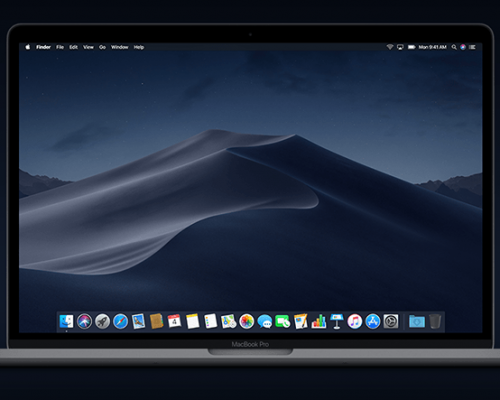
Task: Open Safari compass icon in Dock
Action: 120,322
